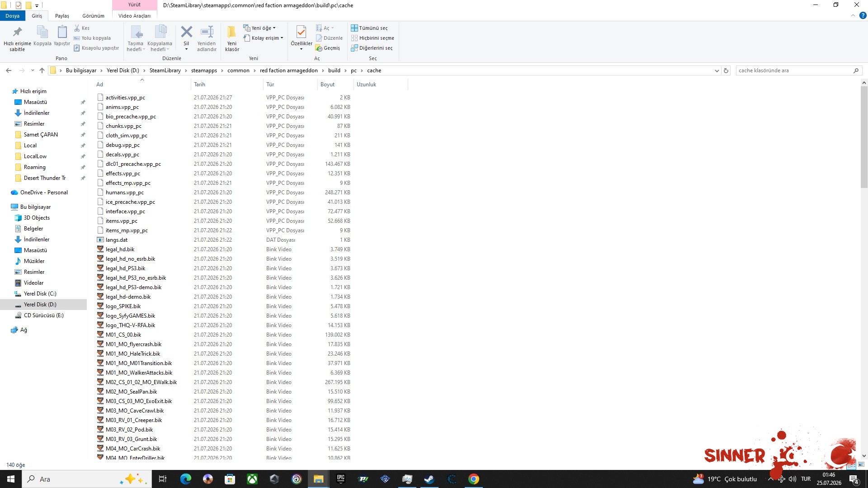Viewport: 868px width, 488px height.
Task: Pin to Hızlı erişime sabitle
Action: coord(17,38)
